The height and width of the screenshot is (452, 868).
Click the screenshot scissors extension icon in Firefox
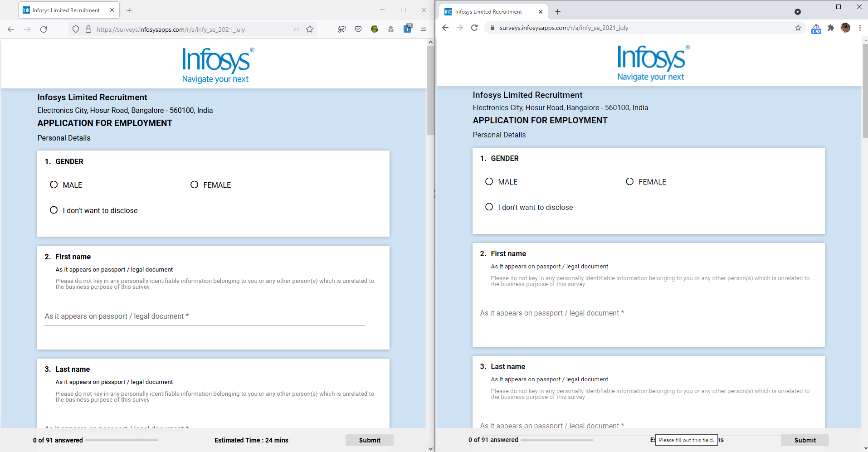pos(341,29)
